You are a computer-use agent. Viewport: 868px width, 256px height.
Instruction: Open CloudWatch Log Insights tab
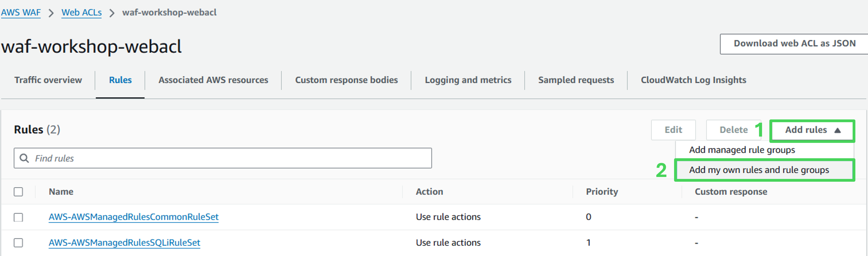click(693, 80)
